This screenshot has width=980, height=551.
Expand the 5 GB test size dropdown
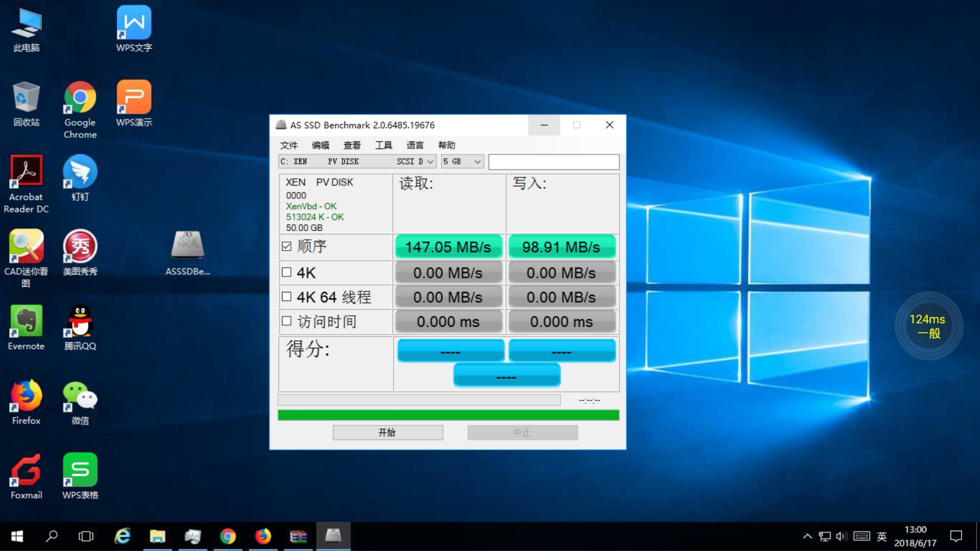(x=462, y=161)
